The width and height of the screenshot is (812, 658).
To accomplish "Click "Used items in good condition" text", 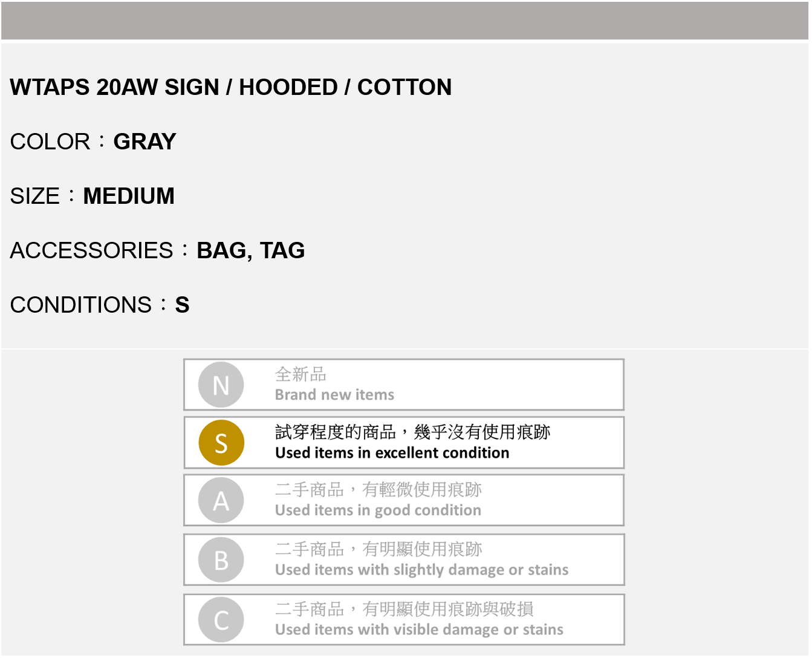I will (378, 510).
